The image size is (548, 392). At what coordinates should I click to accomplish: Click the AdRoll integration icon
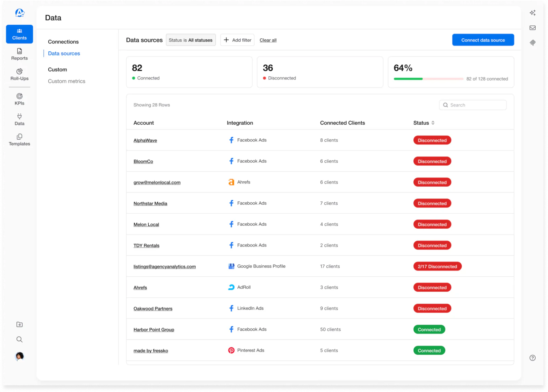click(232, 287)
